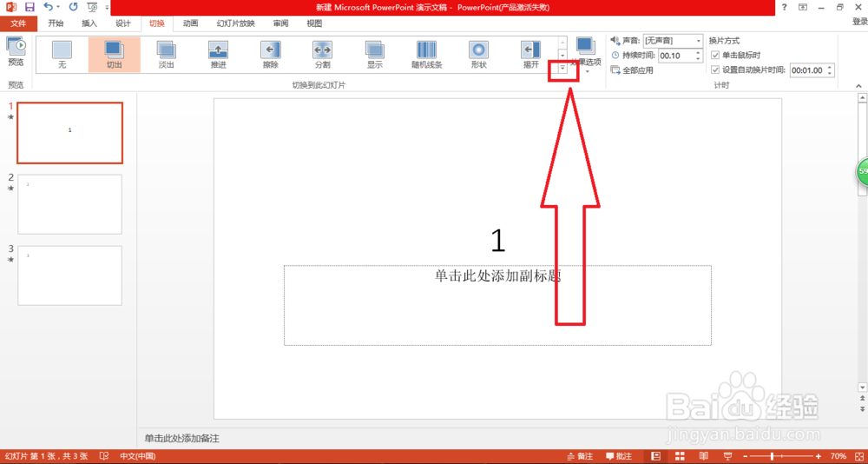Click the 持续时间 duration field
The width and height of the screenshot is (868, 464).
click(675, 55)
